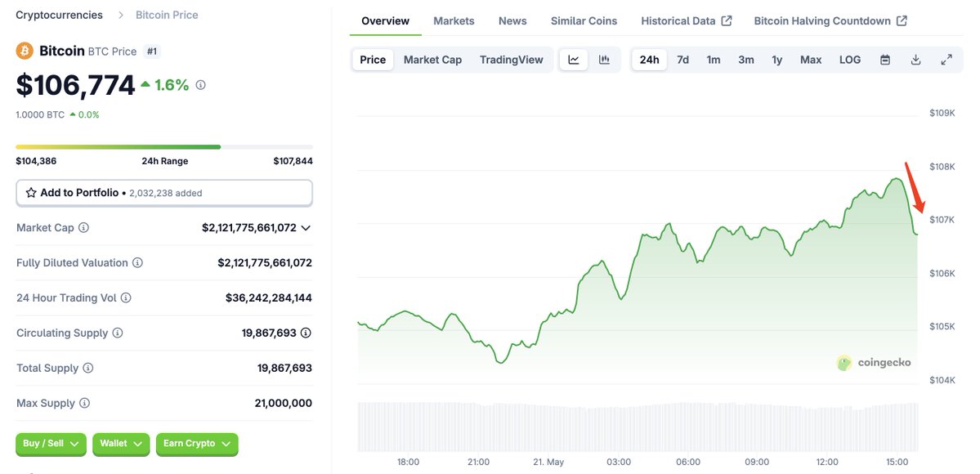Click the 21,000,000 max supply value
This screenshot has height=474, width=980.
pos(283,403)
